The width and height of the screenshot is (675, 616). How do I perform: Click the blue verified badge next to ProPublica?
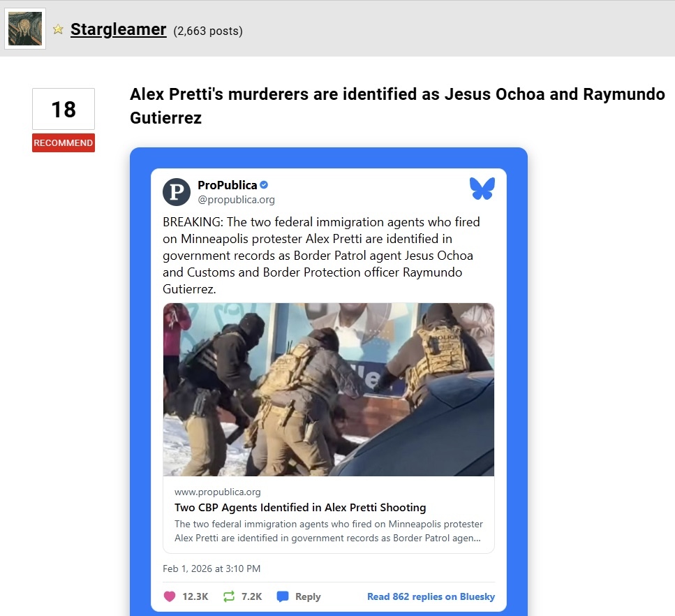coord(265,185)
